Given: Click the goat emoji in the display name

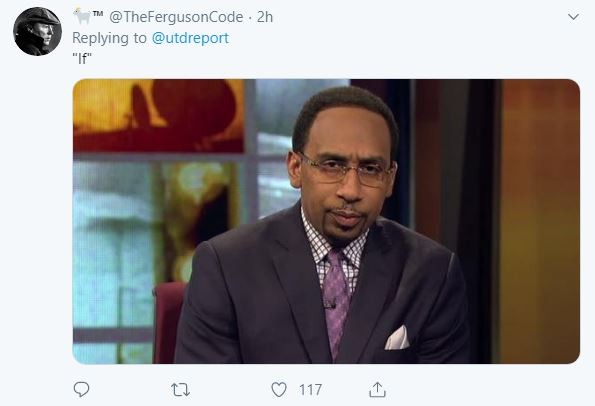Looking at the screenshot, I should 82,17.
